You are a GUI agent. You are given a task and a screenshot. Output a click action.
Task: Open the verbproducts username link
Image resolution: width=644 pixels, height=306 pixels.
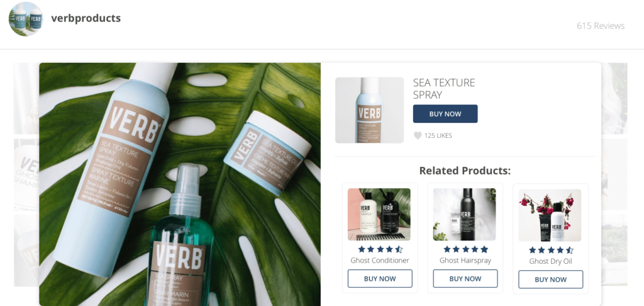[86, 18]
